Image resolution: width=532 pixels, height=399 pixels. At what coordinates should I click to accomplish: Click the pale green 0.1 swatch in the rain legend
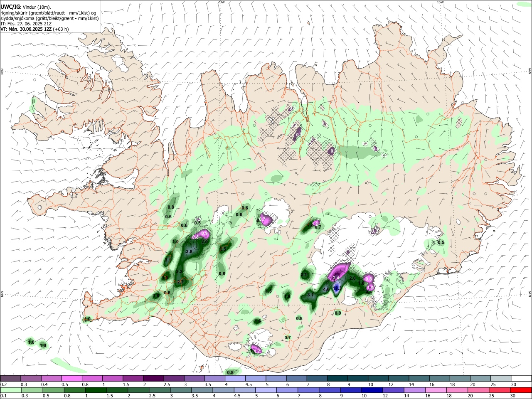11,390
